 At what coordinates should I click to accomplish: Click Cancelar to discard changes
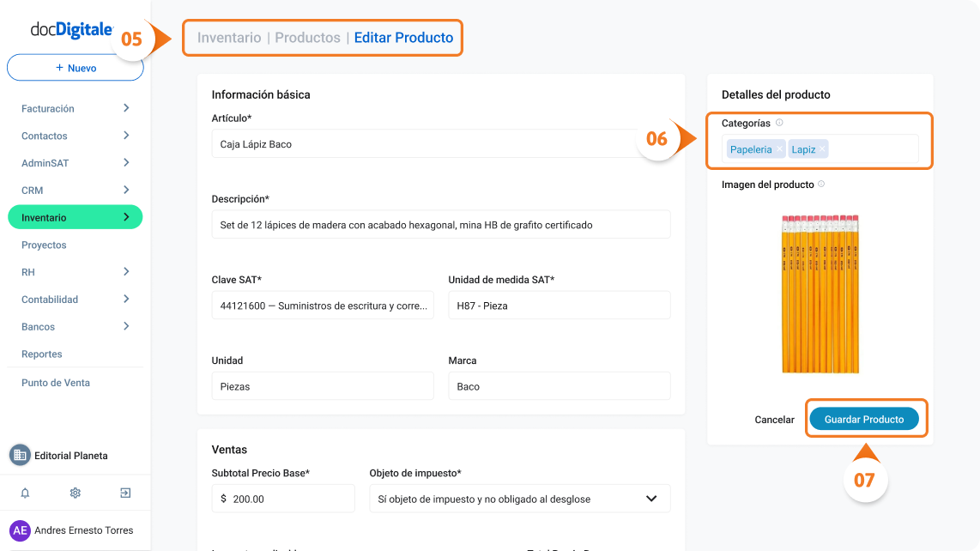[774, 420]
